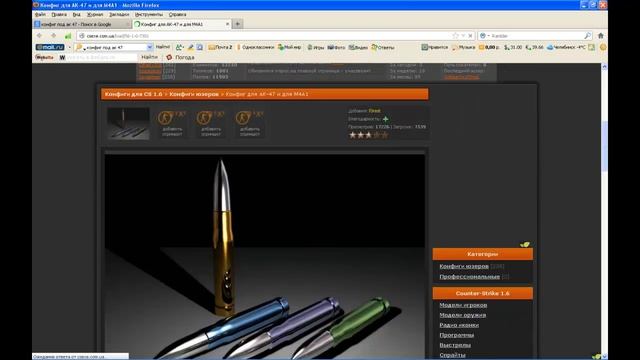
Task: Open the Закладки menu
Action: coord(119,14)
